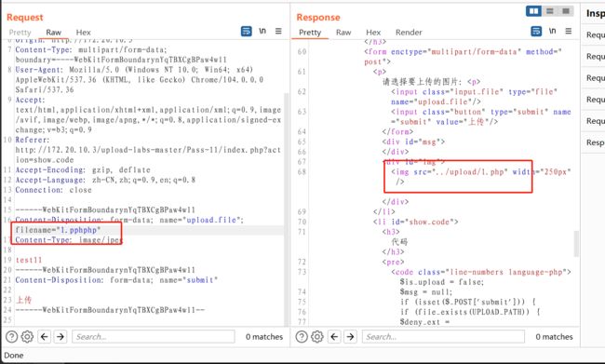Select side-by-side layout view icon
The height and width of the screenshot is (364, 605).
pos(533,11)
